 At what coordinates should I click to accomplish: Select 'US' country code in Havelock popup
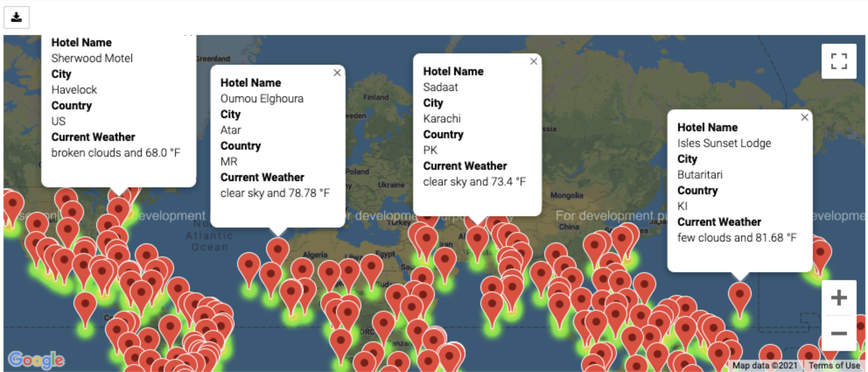pos(58,121)
